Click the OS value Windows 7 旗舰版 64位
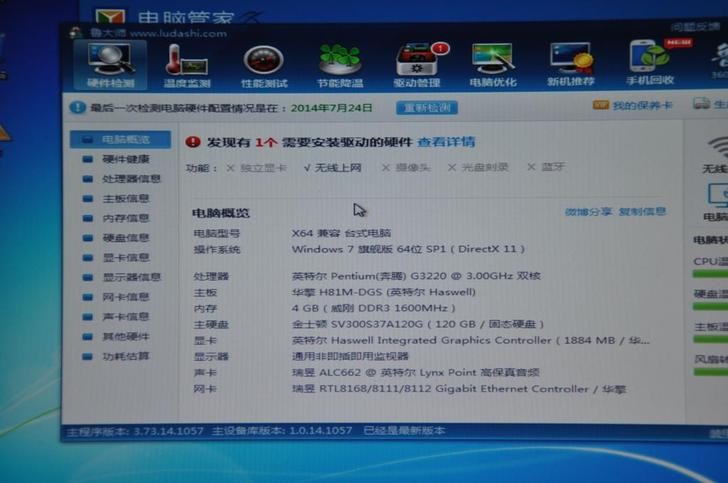This screenshot has width=728, height=483. coord(408,249)
